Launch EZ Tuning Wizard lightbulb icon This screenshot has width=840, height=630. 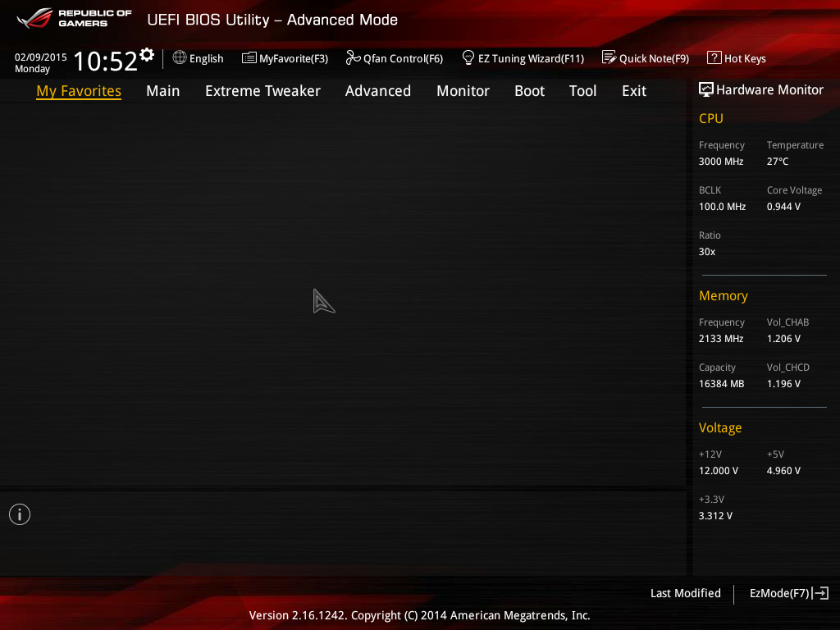pos(468,57)
